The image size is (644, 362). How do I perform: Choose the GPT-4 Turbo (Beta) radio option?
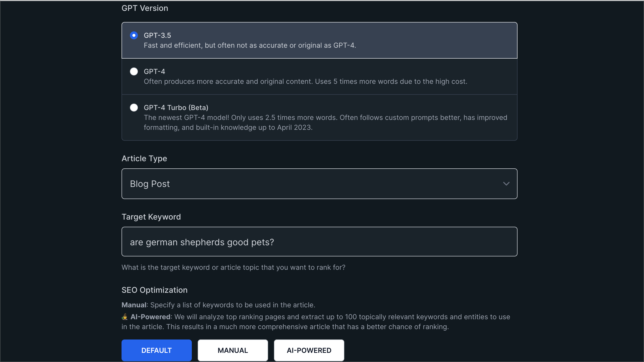pos(134,108)
